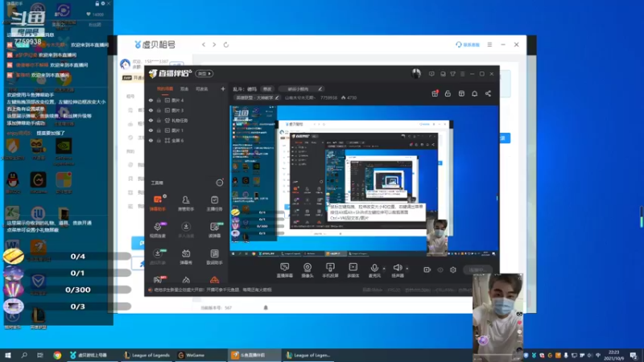Open taskbar search magnifier
This screenshot has width=644, height=362.
(24, 355)
